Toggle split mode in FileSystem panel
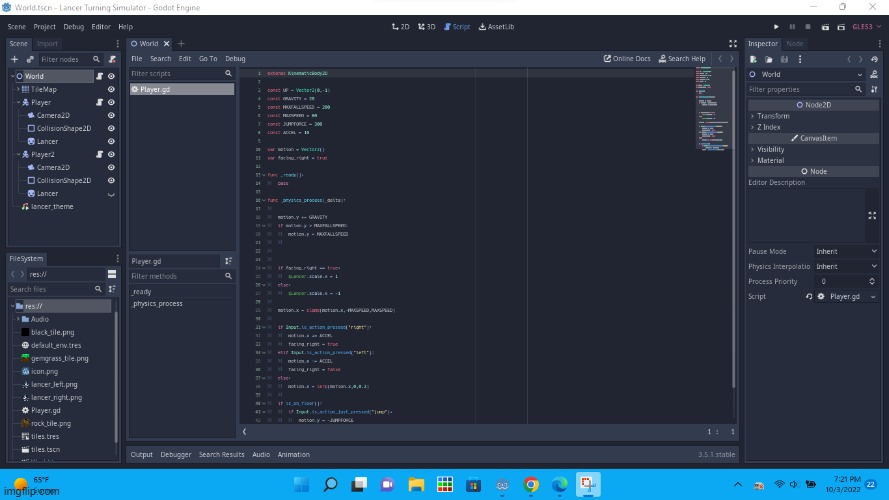 coord(112,274)
